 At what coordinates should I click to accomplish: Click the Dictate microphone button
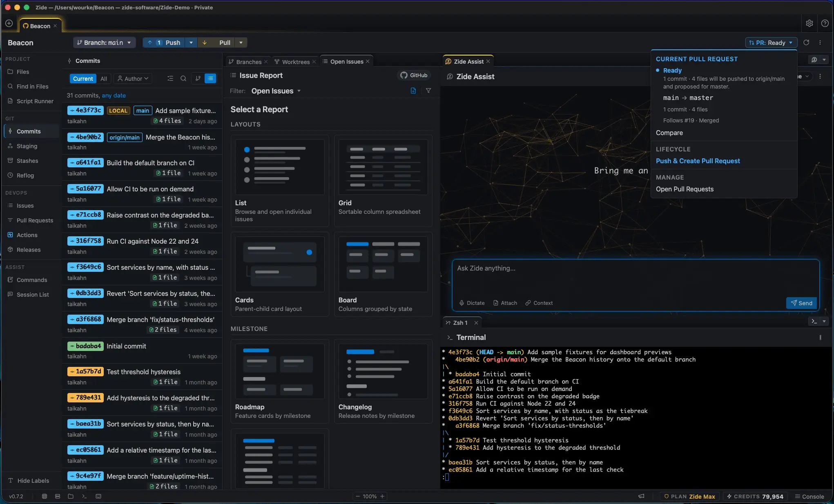472,303
